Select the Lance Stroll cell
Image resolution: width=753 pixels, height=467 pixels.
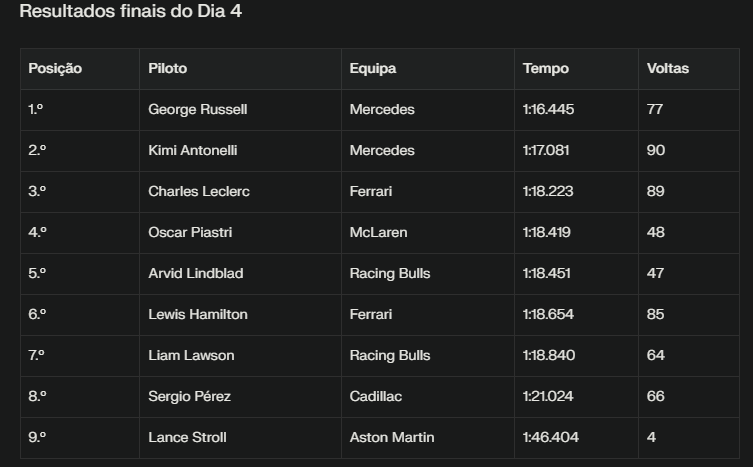tap(187, 437)
